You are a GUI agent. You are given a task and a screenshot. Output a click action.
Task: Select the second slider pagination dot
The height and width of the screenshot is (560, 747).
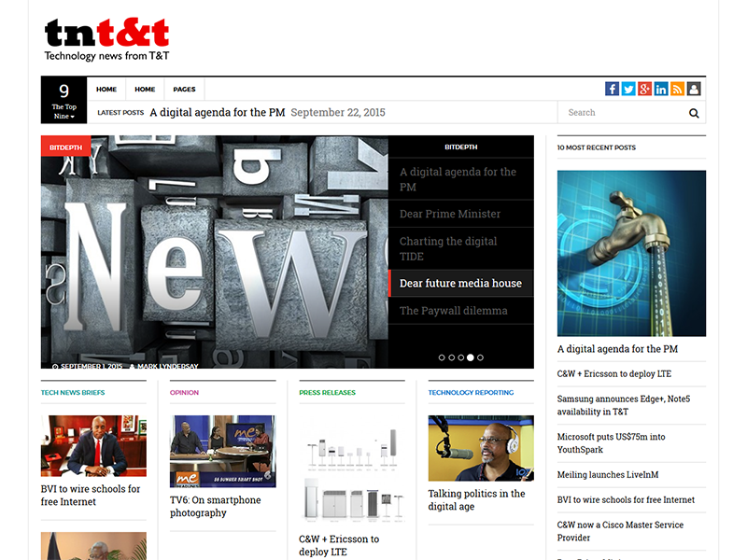451,357
